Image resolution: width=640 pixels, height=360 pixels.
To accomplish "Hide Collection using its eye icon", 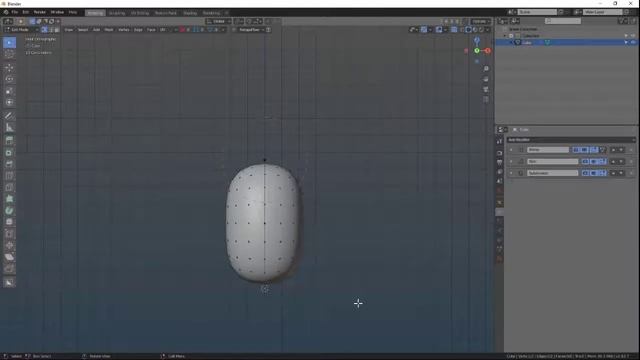I will pyautogui.click(x=633, y=36).
